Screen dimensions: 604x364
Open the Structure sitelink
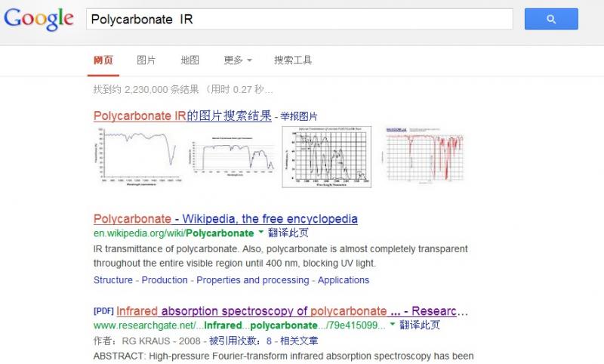click(112, 280)
